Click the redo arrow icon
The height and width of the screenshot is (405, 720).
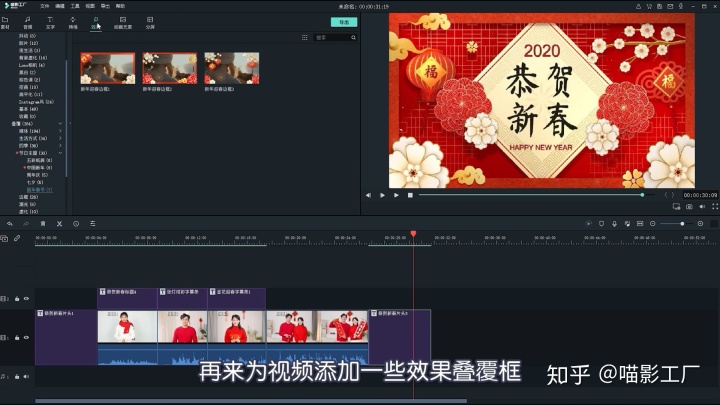click(x=26, y=224)
